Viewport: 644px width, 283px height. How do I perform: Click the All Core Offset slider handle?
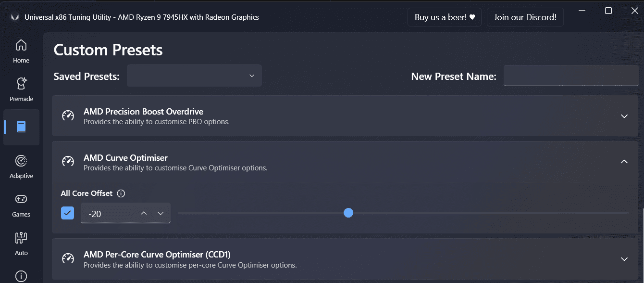348,213
